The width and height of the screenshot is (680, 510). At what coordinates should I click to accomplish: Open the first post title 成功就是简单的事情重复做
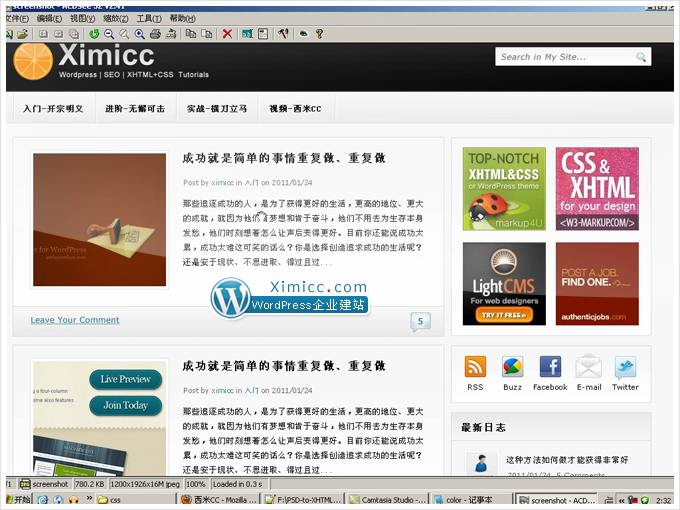(x=284, y=158)
